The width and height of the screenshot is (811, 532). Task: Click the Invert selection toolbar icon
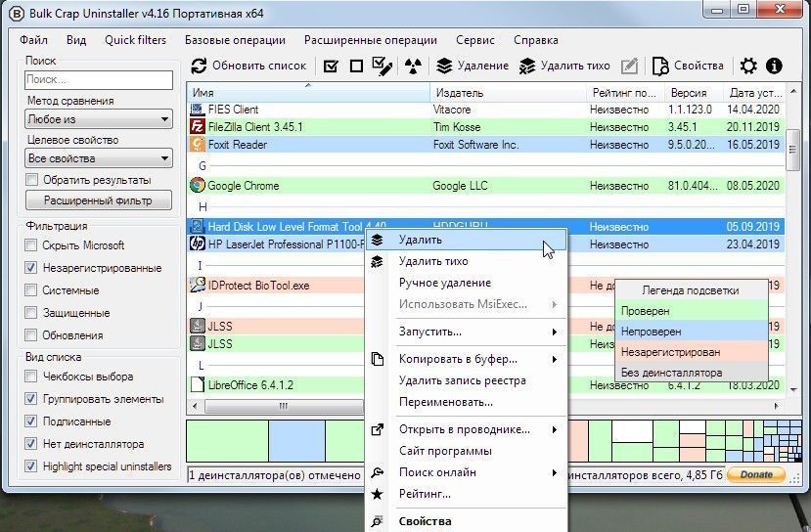[382, 66]
